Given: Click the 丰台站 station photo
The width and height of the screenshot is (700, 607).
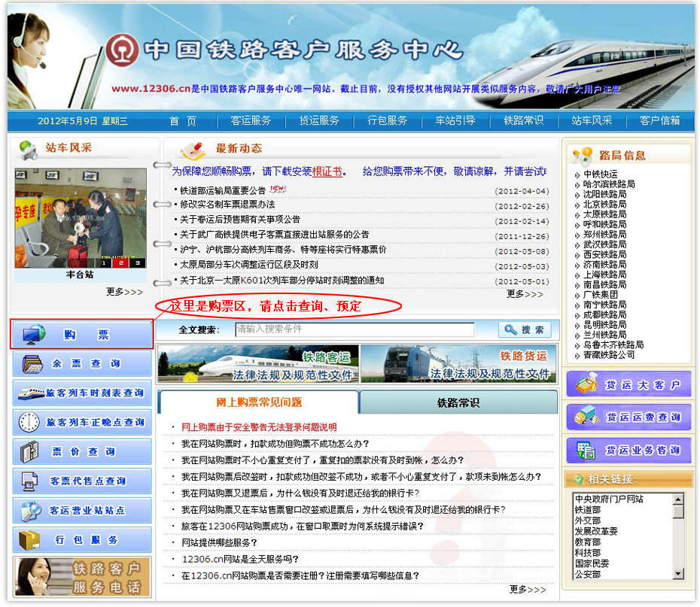Looking at the screenshot, I should (x=81, y=218).
